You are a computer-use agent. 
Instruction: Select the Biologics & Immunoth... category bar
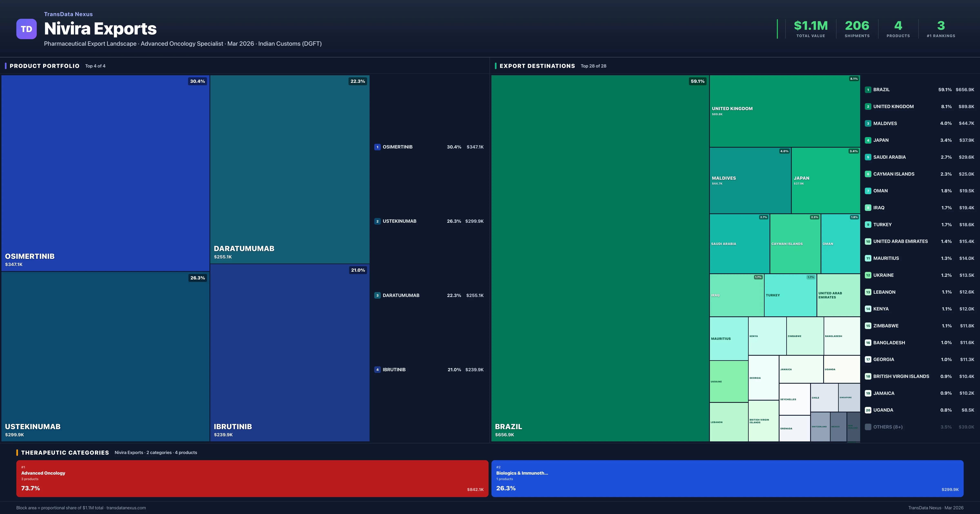[727, 479]
